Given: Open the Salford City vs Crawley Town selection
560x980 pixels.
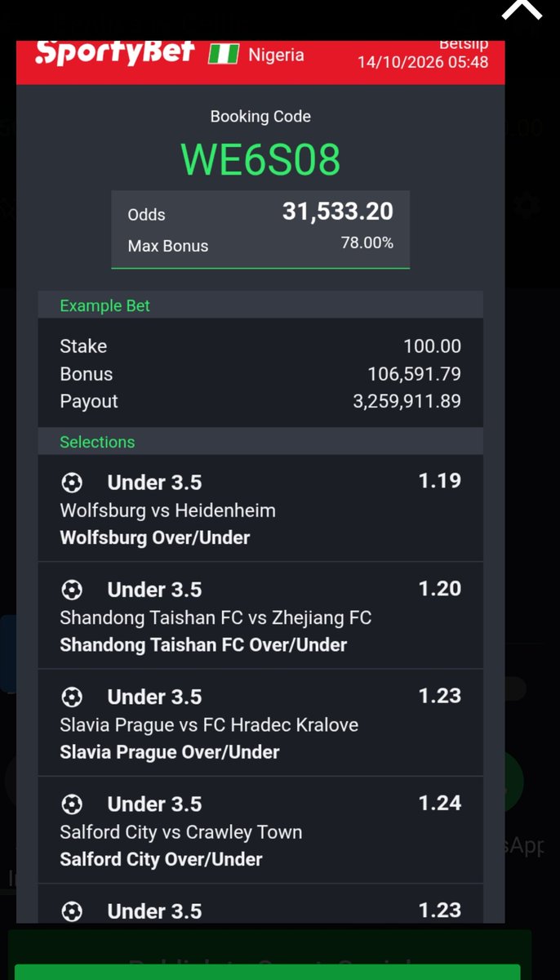Looking at the screenshot, I should click(260, 830).
